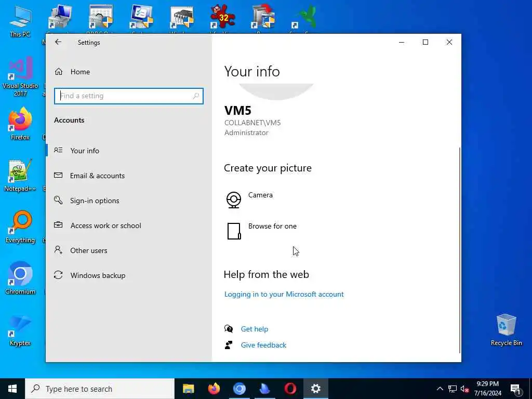This screenshot has height=399, width=532.
Task: Select the Firefox desktop shortcut
Action: (20, 124)
